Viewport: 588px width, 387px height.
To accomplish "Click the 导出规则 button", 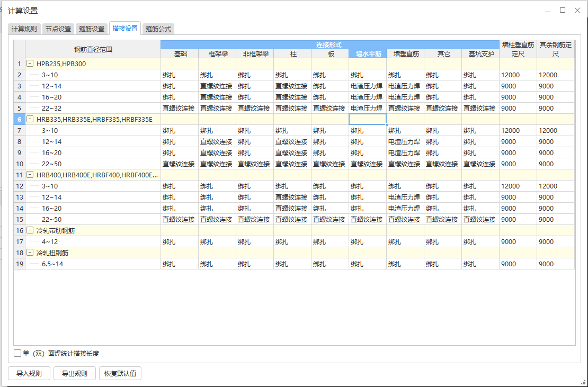I will (75, 373).
